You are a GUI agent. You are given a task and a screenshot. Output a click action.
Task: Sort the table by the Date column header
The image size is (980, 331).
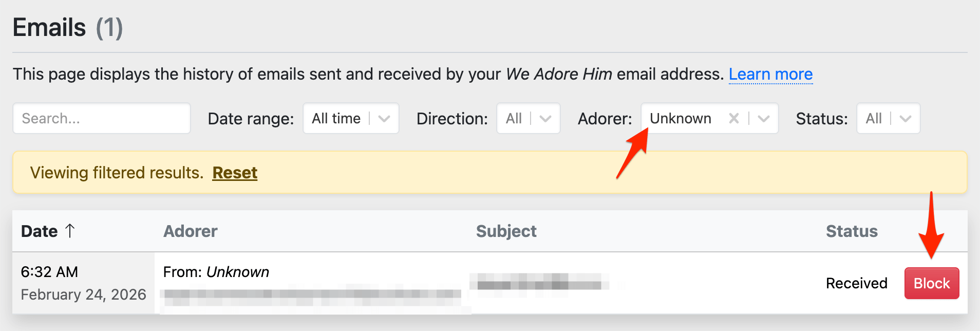click(40, 231)
